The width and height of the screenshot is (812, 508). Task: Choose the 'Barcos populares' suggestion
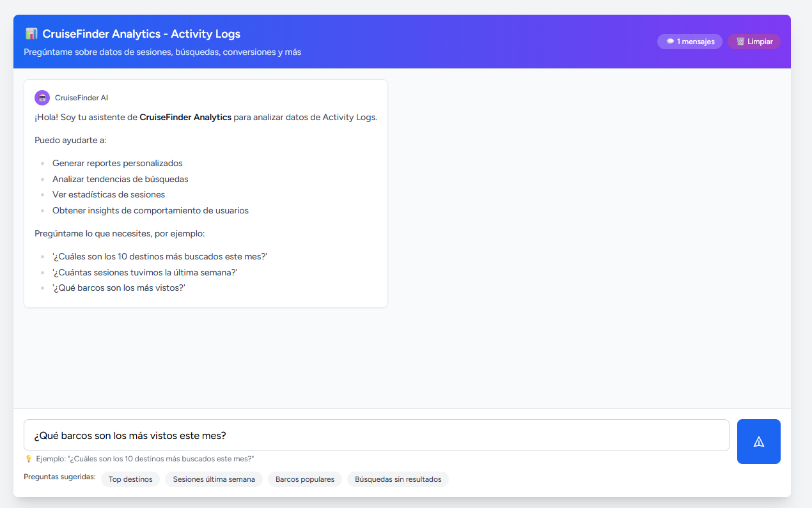[x=304, y=479]
